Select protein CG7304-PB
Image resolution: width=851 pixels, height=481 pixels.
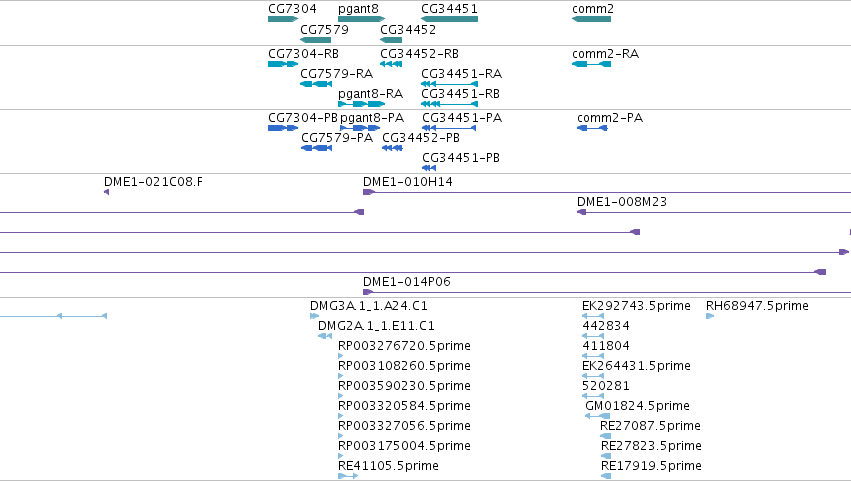click(283, 128)
